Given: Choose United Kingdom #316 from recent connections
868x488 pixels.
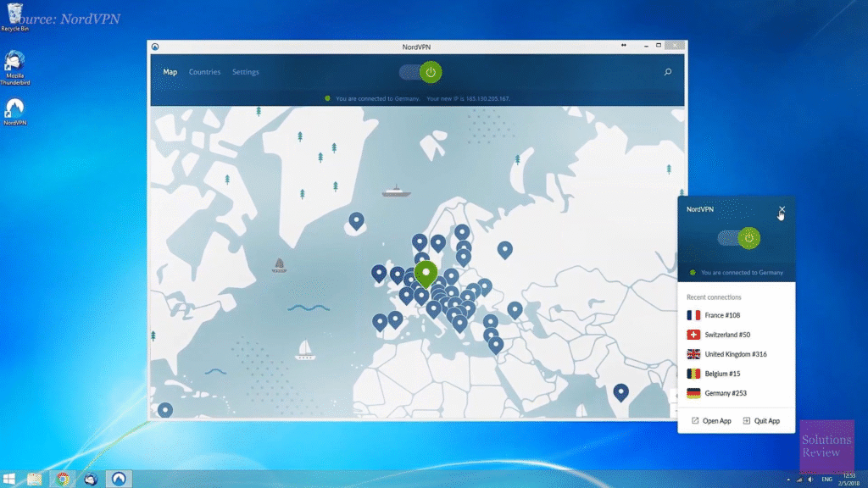Looking at the screenshot, I should click(x=735, y=354).
